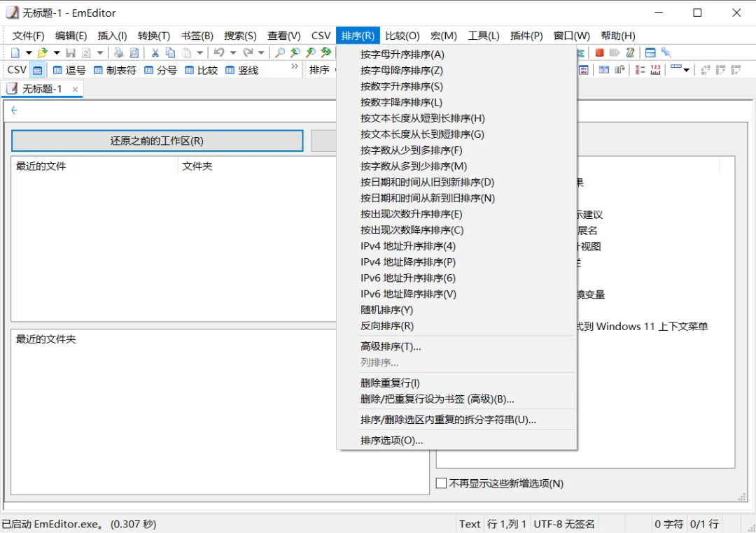Click the Open file folder icon

[43, 52]
